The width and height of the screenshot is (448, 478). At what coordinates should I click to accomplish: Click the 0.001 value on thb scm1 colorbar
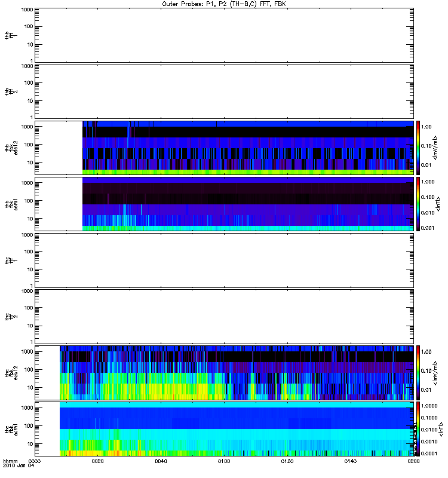pos(428,228)
